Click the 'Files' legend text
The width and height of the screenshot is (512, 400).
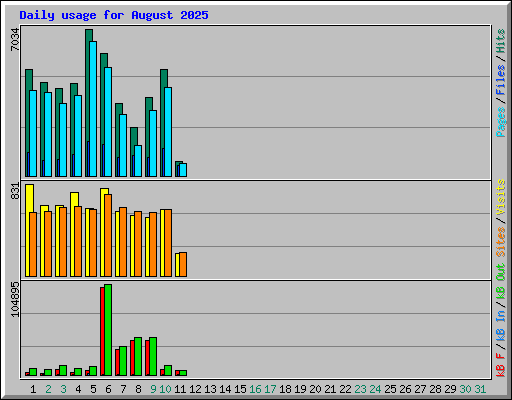click(x=500, y=80)
